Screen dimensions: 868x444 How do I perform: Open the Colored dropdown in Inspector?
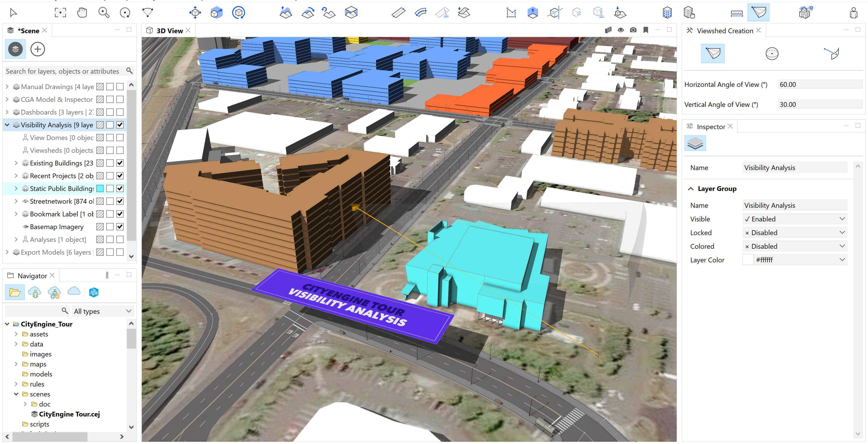coord(795,246)
